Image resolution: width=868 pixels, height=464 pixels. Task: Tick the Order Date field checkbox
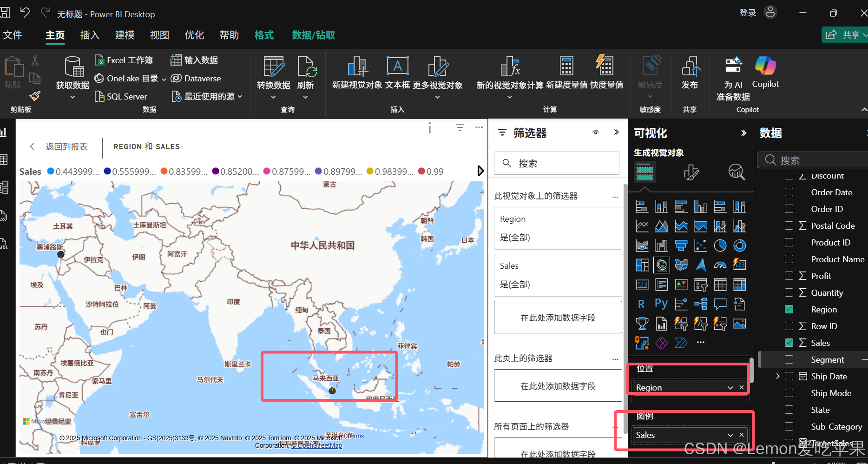coord(789,192)
